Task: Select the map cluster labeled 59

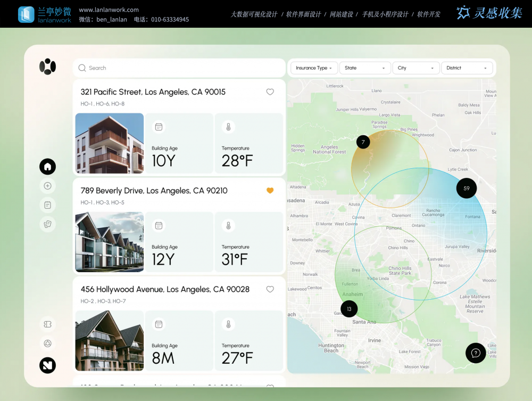Action: point(467,188)
